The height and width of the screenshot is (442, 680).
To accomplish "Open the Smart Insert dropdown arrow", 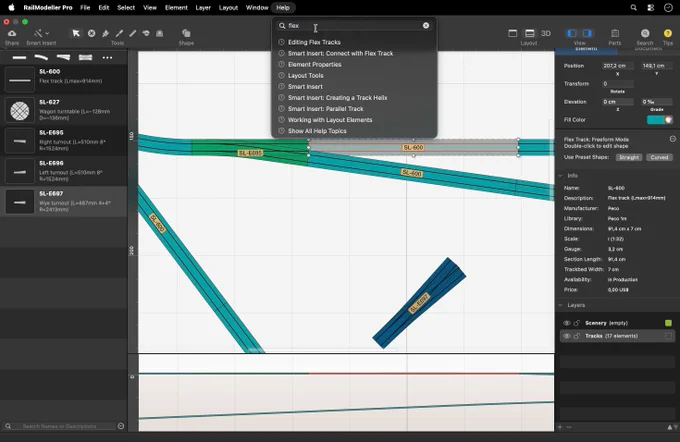I will point(47,33).
